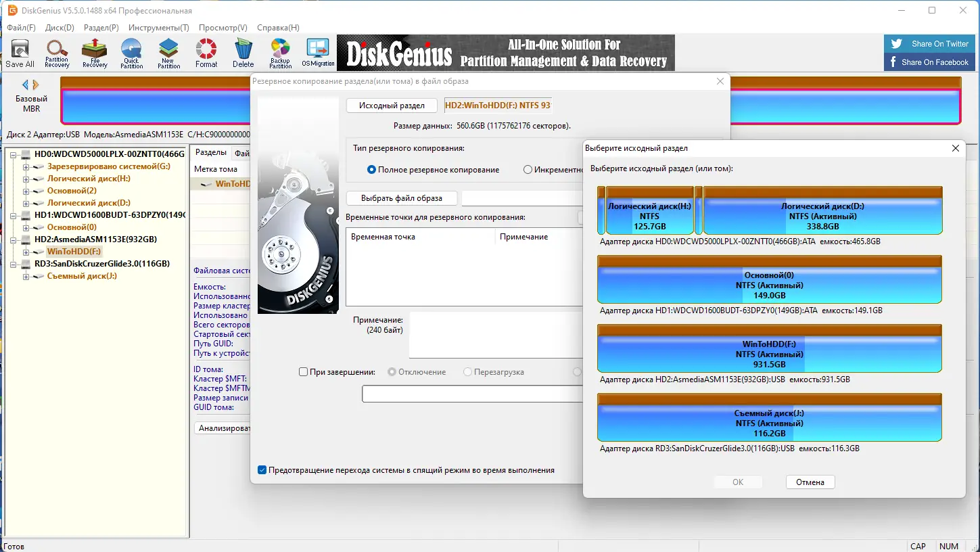Image resolution: width=980 pixels, height=552 pixels.
Task: Select HD1:WDCWD1600BUDT disk in tree
Action: tap(110, 215)
